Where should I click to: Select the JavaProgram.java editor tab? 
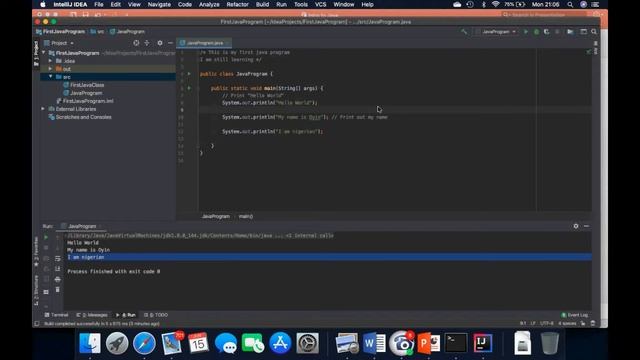(204, 43)
